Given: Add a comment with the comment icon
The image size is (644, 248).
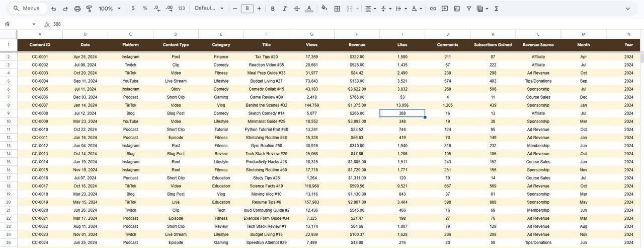Looking at the screenshot, I should [x=445, y=9].
